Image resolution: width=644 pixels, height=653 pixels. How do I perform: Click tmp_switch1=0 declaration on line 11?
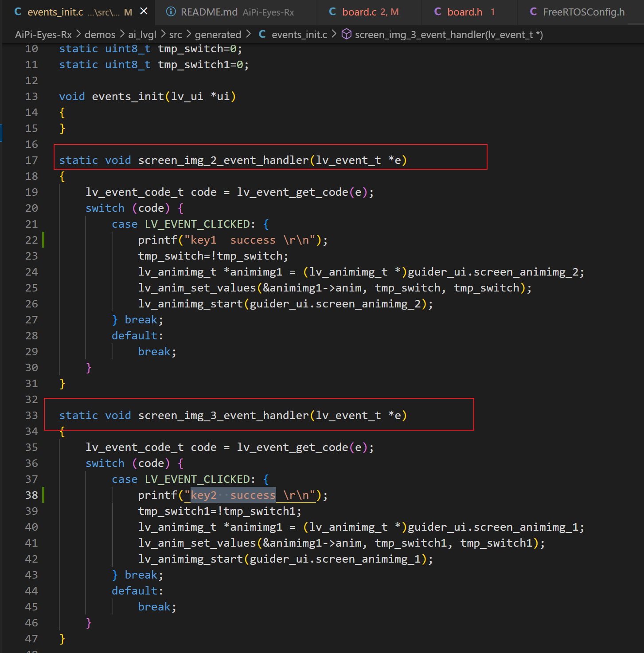[x=203, y=65]
